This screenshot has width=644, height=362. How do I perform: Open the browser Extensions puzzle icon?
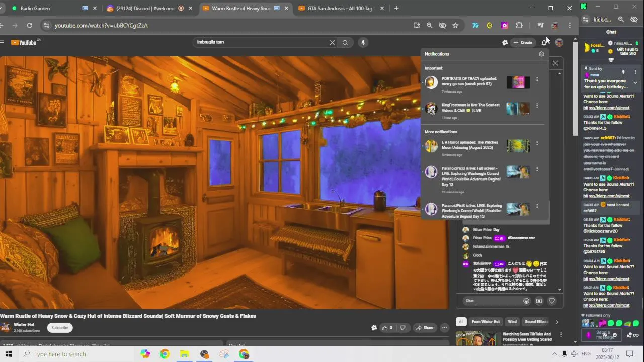pyautogui.click(x=519, y=25)
